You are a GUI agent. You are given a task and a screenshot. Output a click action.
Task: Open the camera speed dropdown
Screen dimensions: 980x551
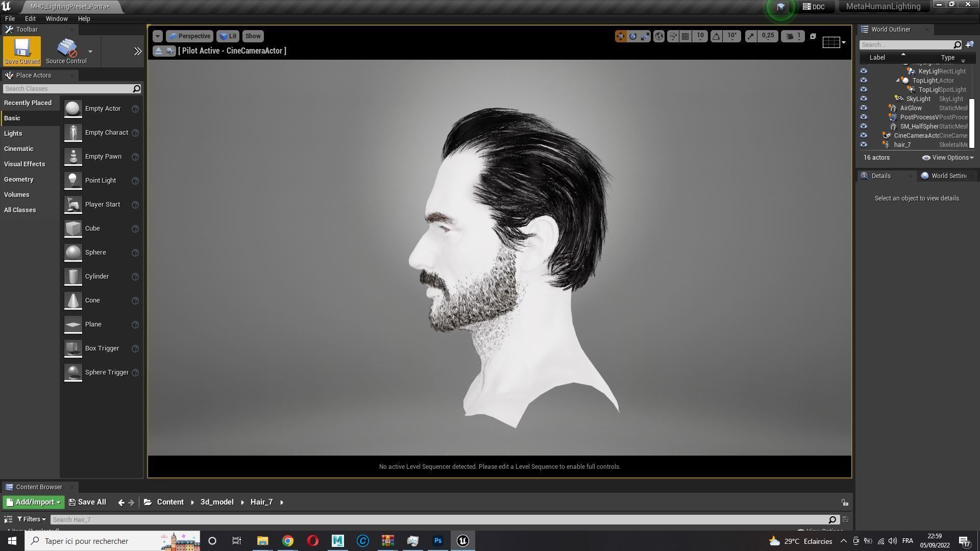click(793, 36)
